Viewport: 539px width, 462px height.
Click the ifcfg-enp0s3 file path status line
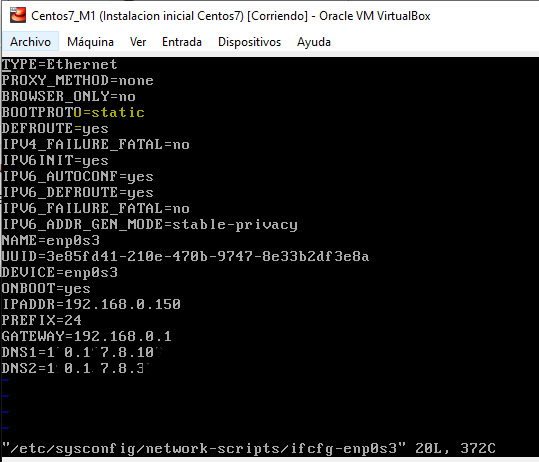249,448
